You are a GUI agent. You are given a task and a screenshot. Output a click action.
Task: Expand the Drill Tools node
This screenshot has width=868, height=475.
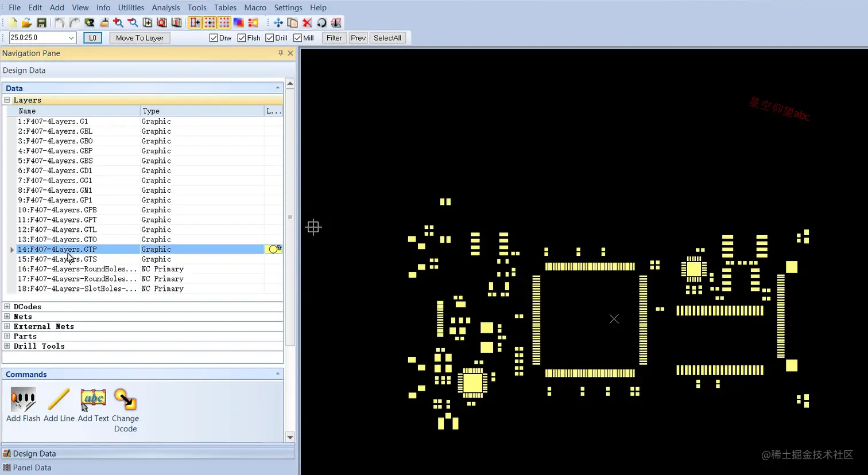7,346
